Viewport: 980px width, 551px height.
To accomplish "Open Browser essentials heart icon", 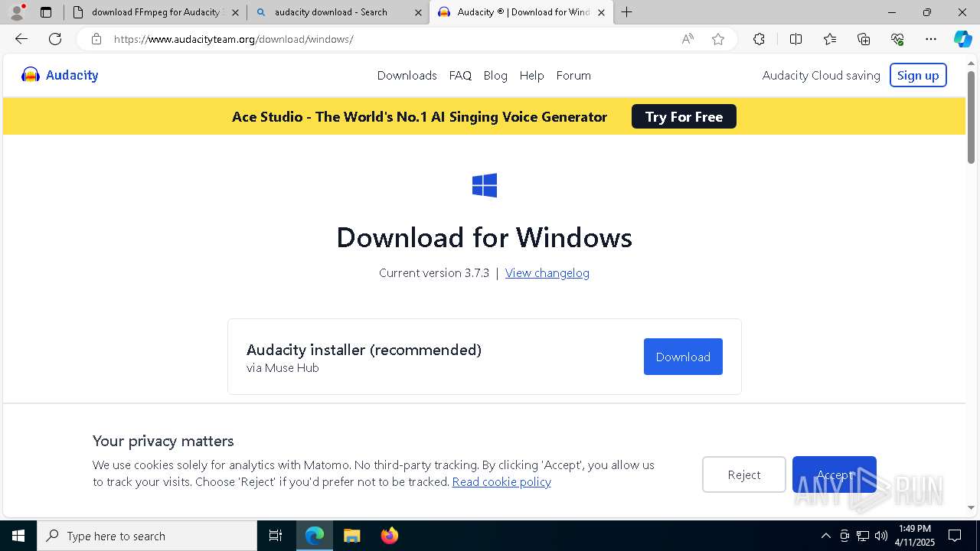I will tap(897, 39).
